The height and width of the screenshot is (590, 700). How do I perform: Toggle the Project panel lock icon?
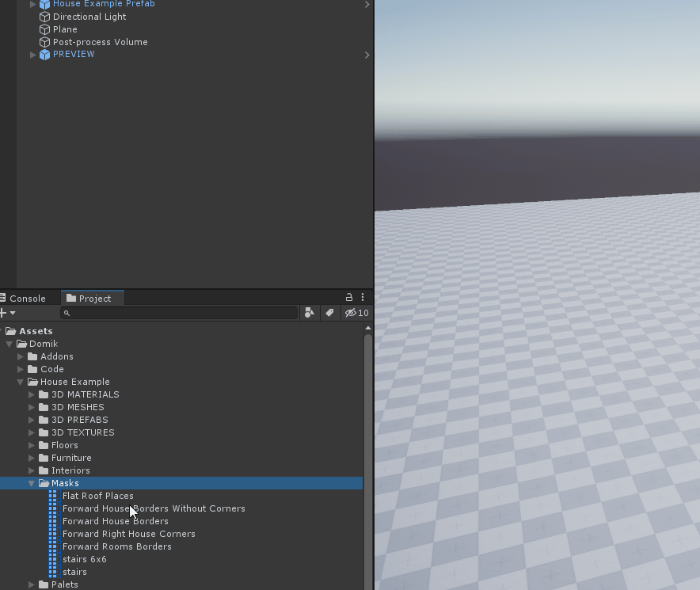pos(349,298)
